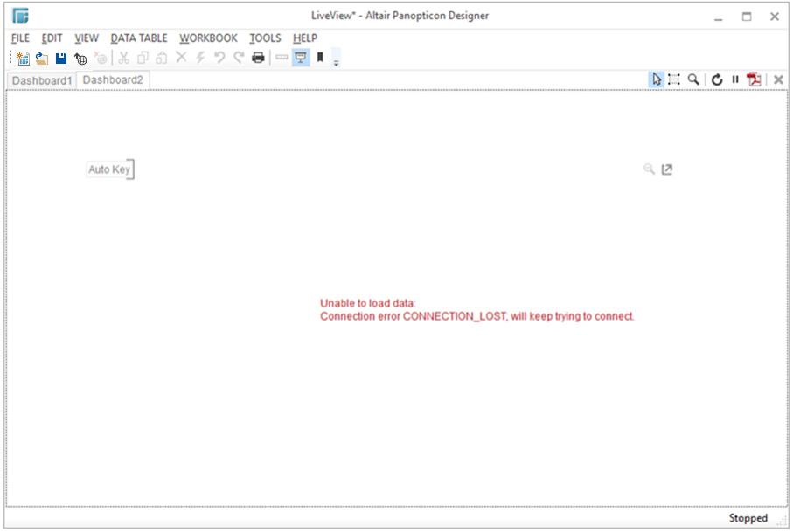Open the VIEW menu

[x=87, y=38]
